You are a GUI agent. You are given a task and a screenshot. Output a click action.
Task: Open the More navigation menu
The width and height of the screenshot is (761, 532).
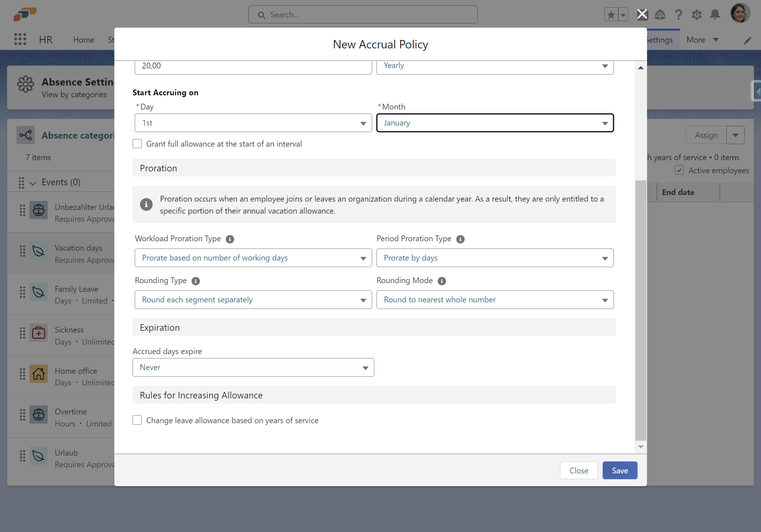click(x=702, y=40)
